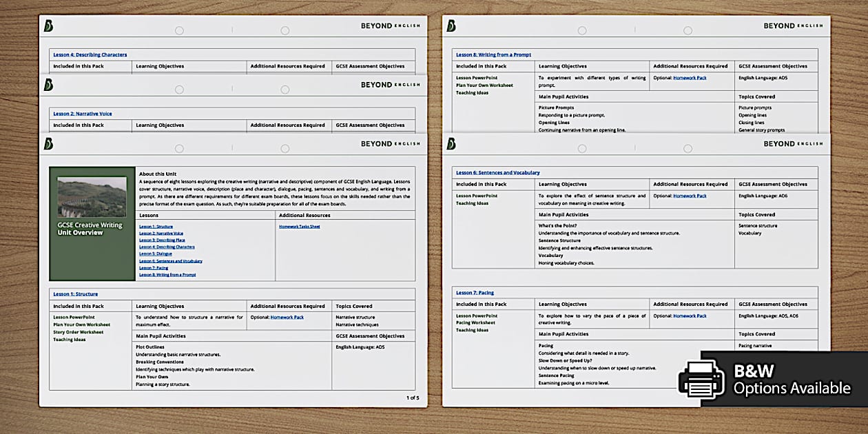
Task: Click the Beyond English wordmark on the Unit Overview page
Action: (390, 144)
